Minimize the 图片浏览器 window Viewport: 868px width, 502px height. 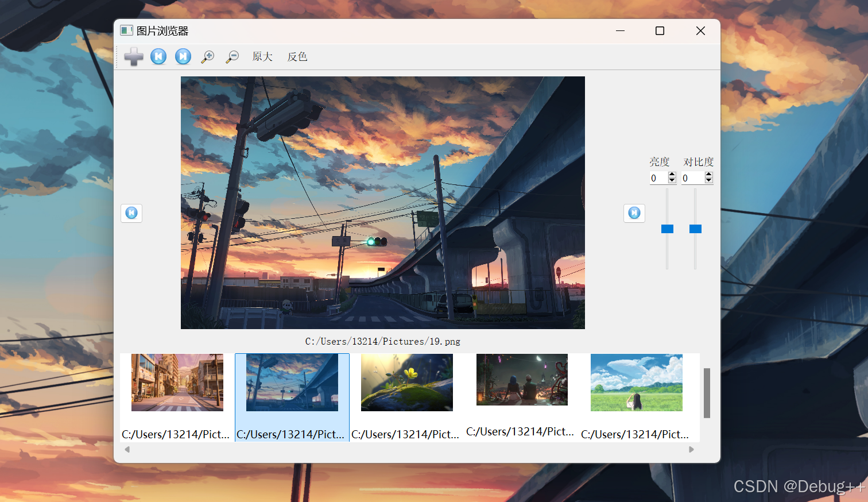tap(620, 31)
